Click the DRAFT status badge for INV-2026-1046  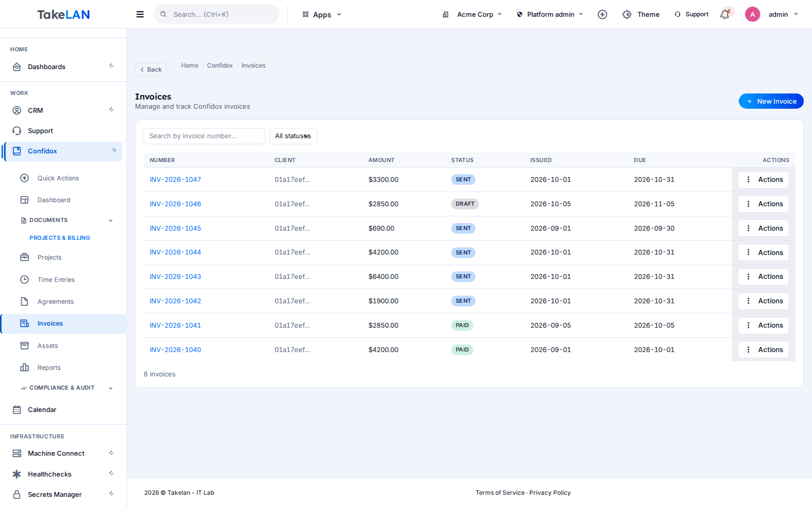[x=465, y=204]
